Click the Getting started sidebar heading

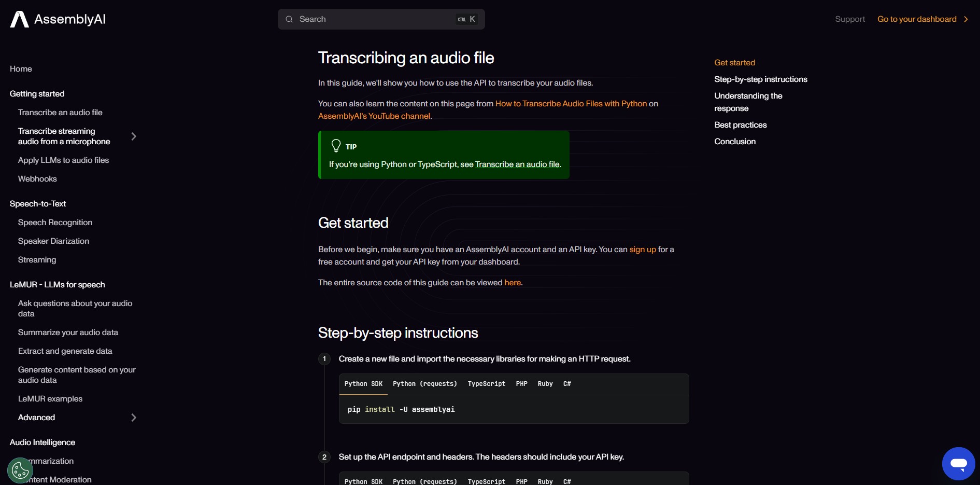click(37, 94)
